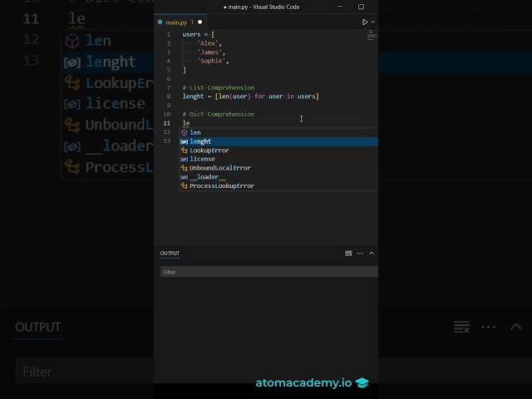
Task: Click the 'Alex' string in code
Action: click(x=209, y=43)
